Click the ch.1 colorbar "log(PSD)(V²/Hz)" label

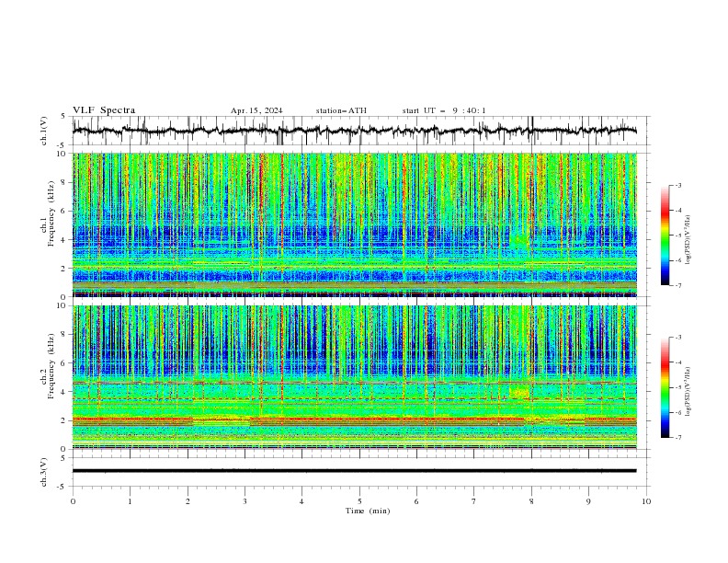click(x=688, y=240)
